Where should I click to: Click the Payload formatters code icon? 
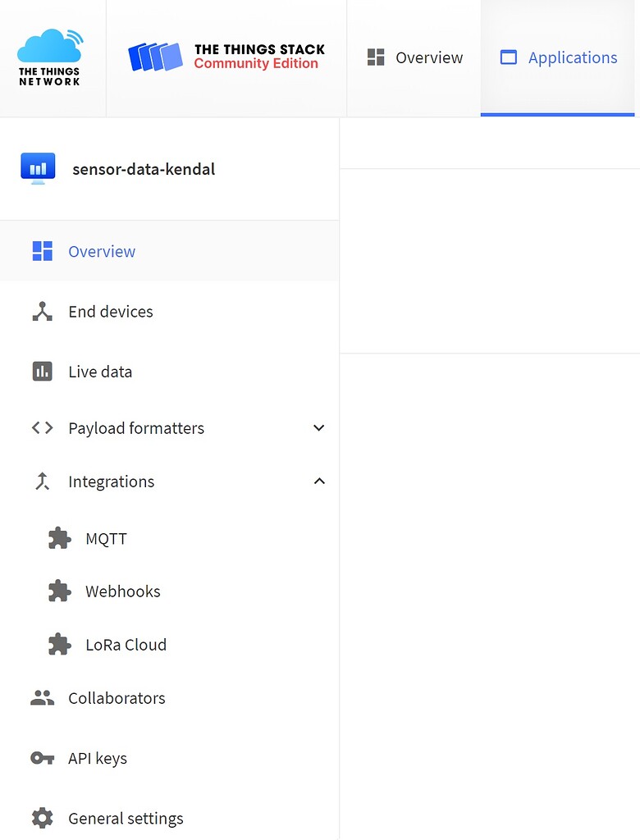pos(42,427)
